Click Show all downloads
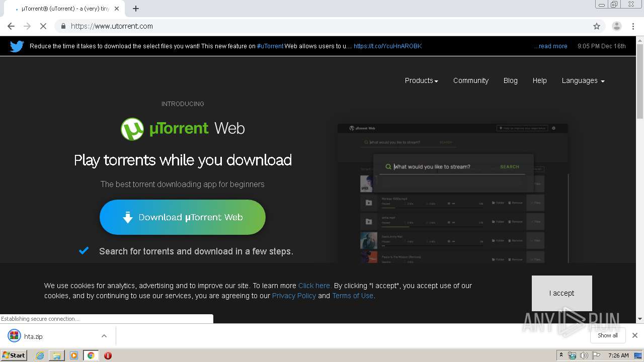Screen dimensions: 644x362 [x=608, y=335]
